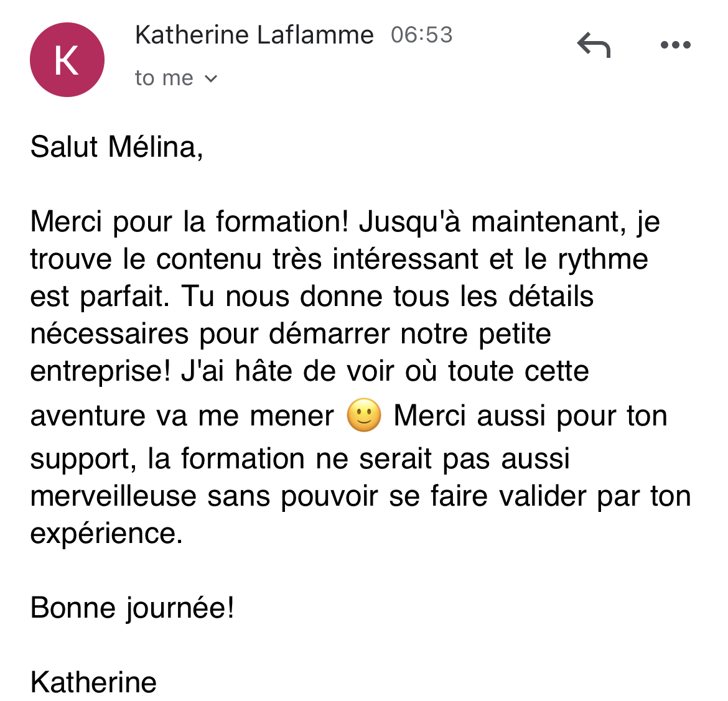
Task: Click the word "intéressant" in the message
Action: [405, 259]
